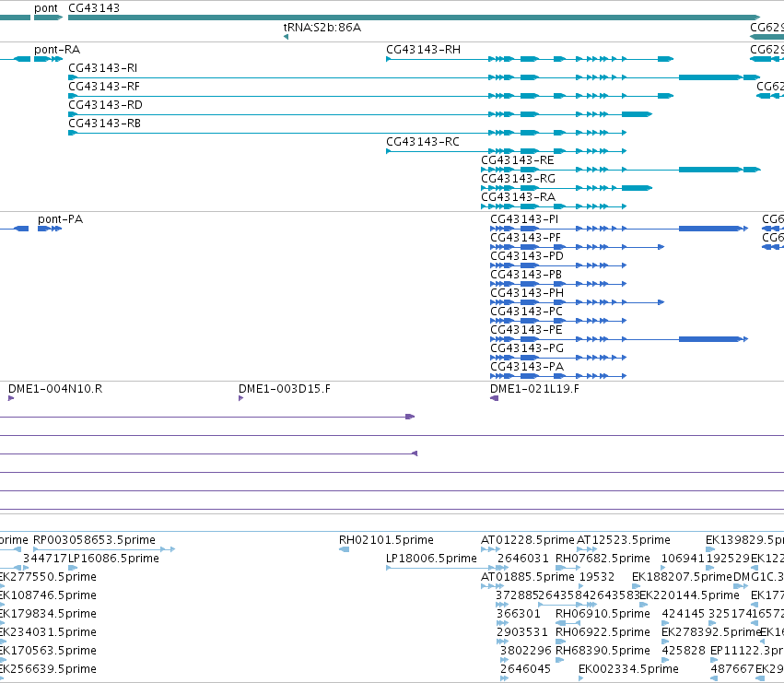Click the feature number 366301

pos(519,615)
